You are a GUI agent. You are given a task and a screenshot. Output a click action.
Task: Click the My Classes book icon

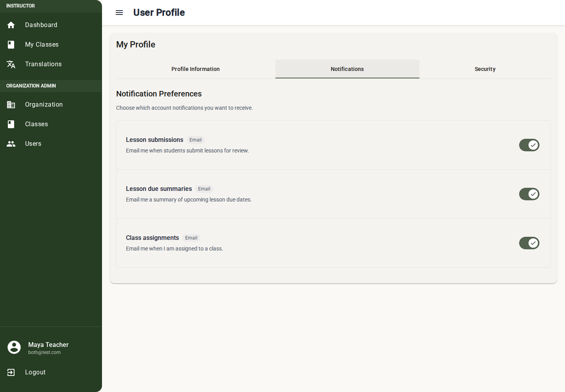pyautogui.click(x=11, y=45)
